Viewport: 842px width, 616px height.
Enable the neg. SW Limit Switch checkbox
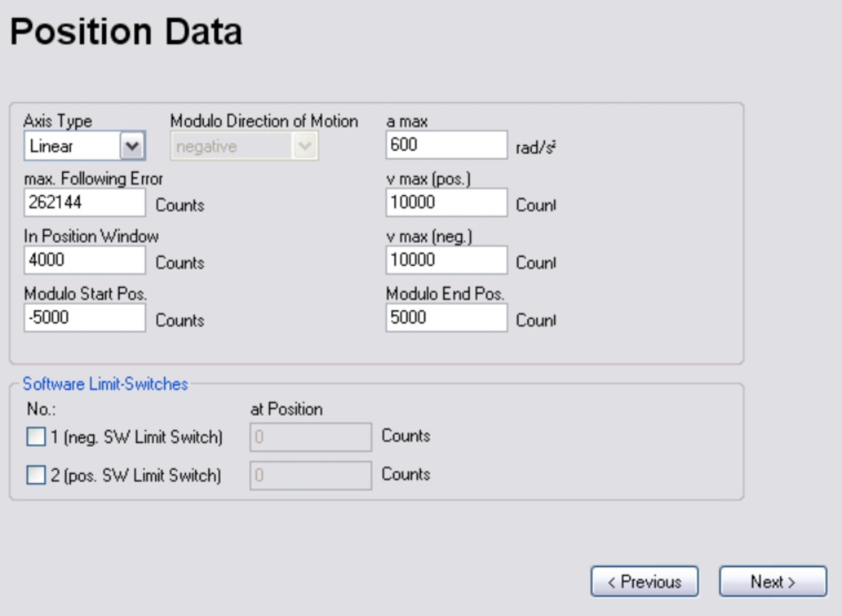[36, 436]
